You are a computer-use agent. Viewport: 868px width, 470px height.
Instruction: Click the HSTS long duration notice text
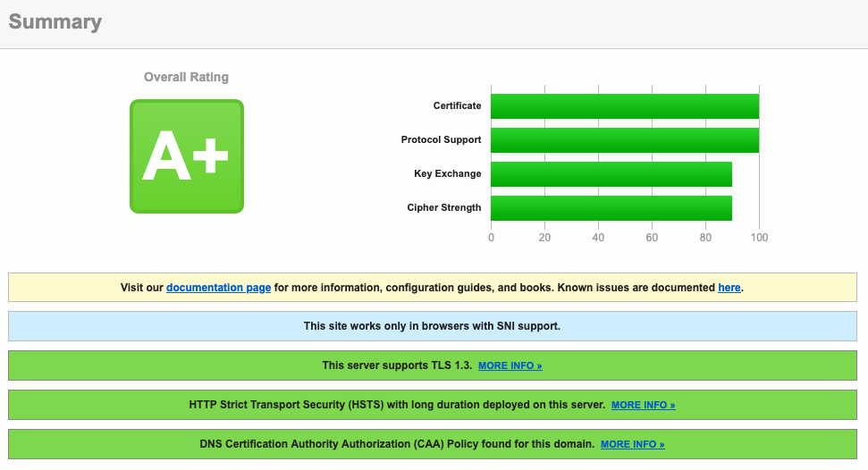coord(397,405)
